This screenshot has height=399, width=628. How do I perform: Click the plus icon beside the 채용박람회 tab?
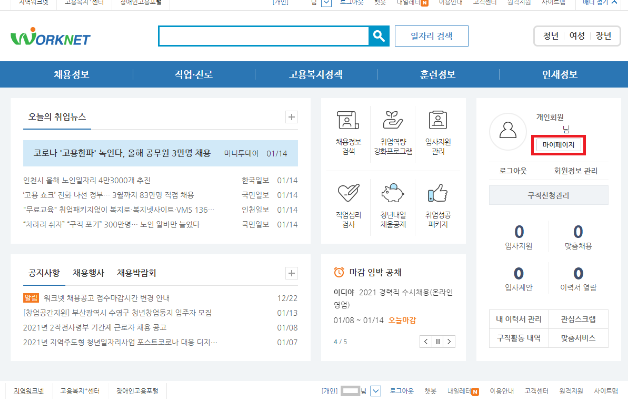[x=291, y=273]
